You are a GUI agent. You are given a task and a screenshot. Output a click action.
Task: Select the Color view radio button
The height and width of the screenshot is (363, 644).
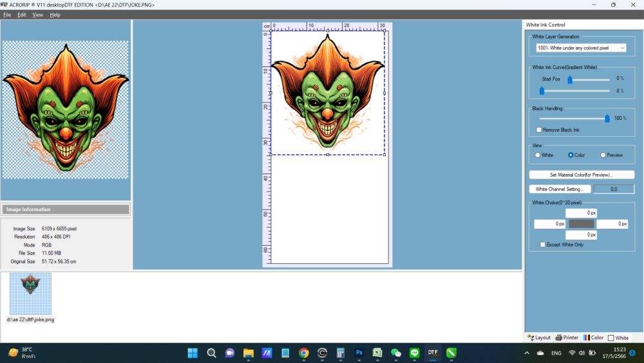571,155
